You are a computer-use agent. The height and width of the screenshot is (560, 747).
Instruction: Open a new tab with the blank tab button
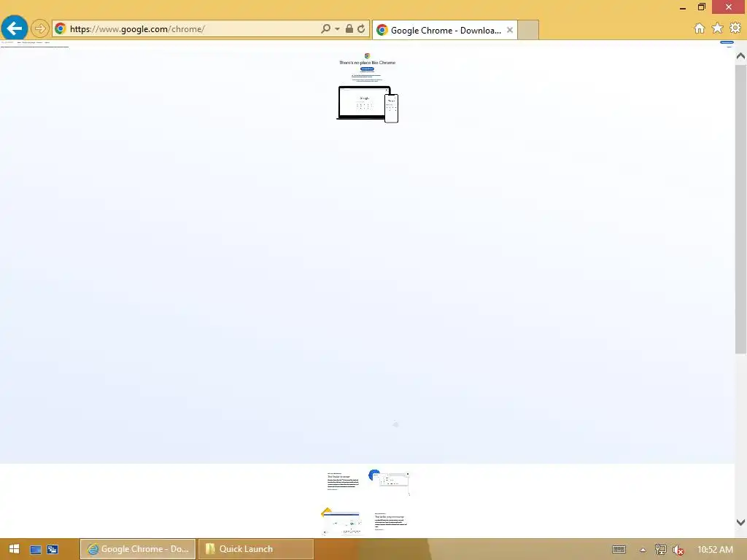(x=528, y=30)
